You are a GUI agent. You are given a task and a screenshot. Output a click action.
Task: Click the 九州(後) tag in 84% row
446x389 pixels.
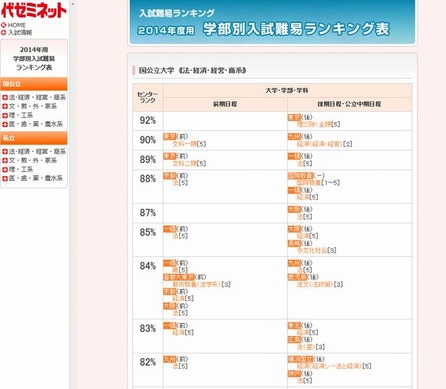click(300, 263)
